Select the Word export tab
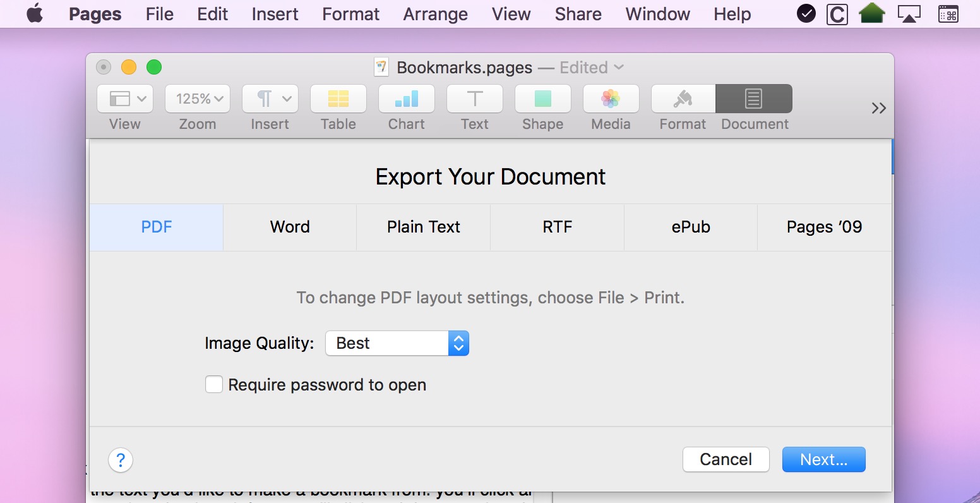980x503 pixels. (x=290, y=227)
